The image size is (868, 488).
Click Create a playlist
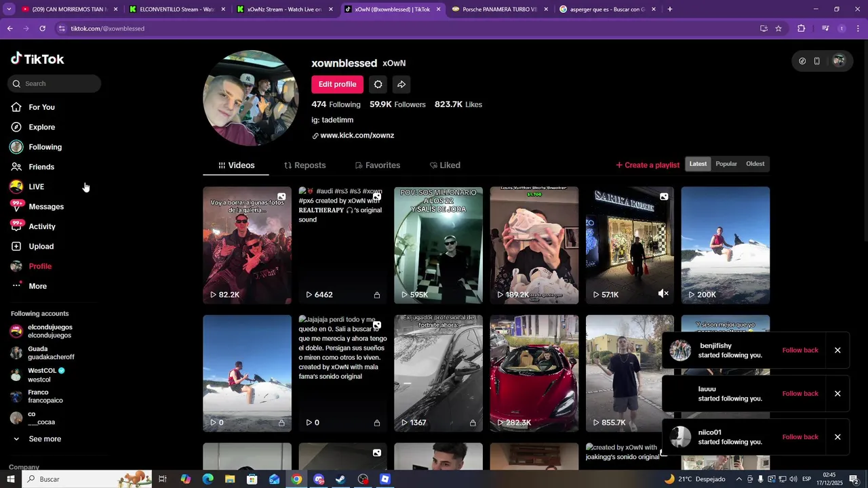click(648, 165)
